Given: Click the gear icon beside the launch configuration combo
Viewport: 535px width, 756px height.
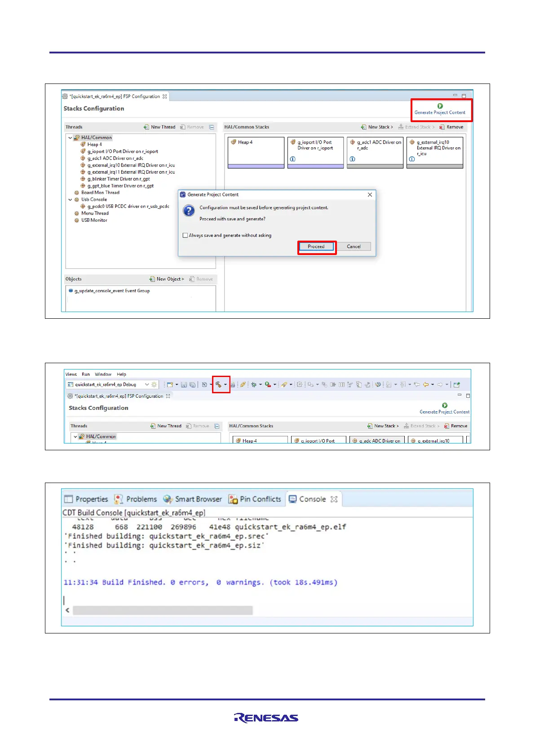Looking at the screenshot, I should pos(155,385).
